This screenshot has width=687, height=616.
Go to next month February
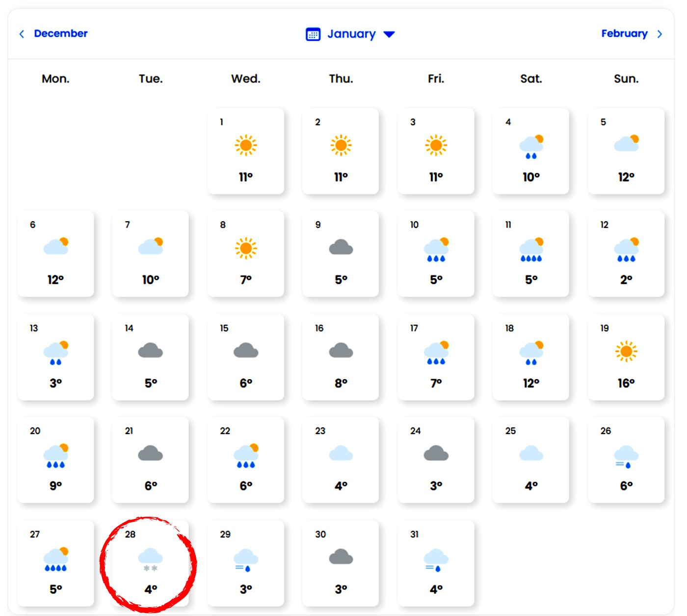tap(624, 33)
